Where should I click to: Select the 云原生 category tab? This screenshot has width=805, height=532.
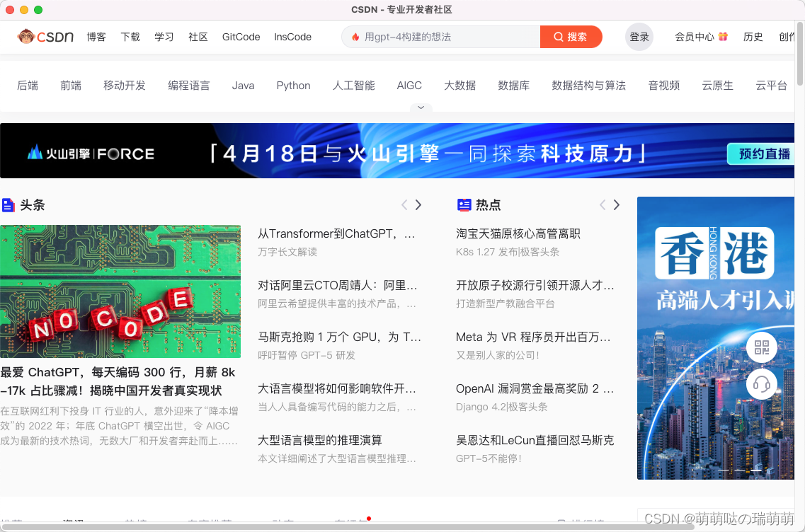pos(718,86)
